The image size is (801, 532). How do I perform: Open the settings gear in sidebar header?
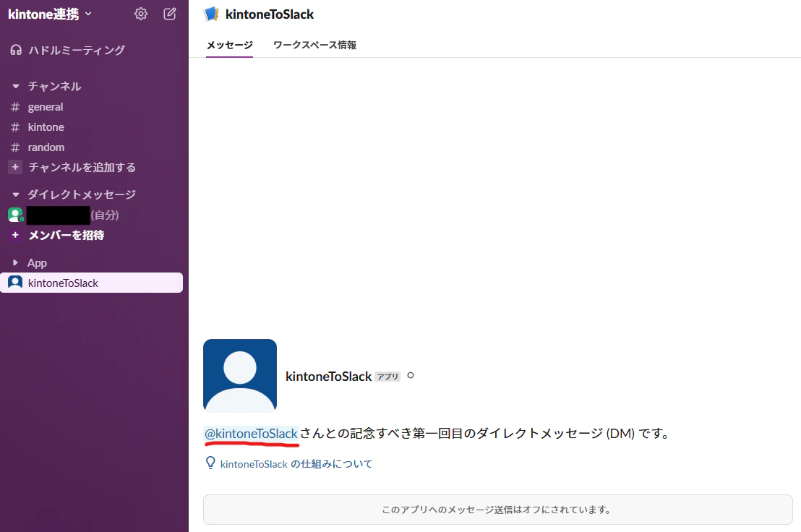coord(140,14)
